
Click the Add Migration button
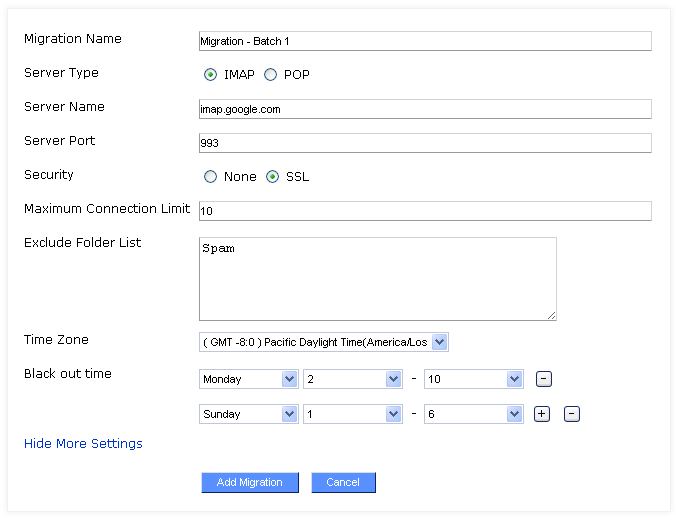[x=250, y=482]
